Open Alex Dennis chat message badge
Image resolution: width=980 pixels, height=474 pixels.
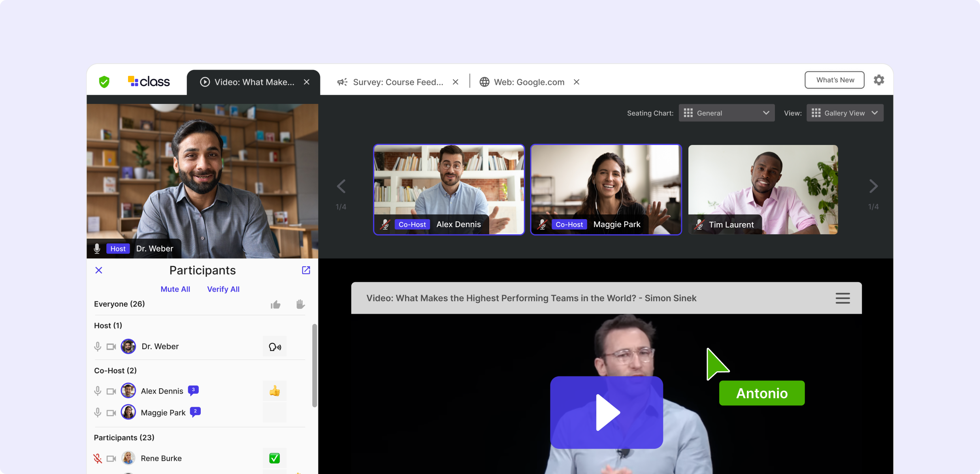193,390
